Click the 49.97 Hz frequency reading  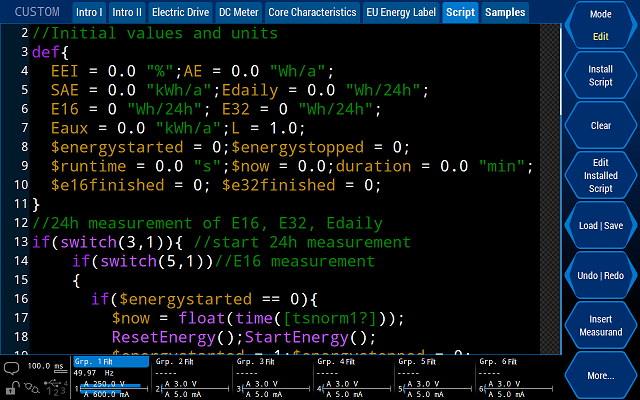95,373
